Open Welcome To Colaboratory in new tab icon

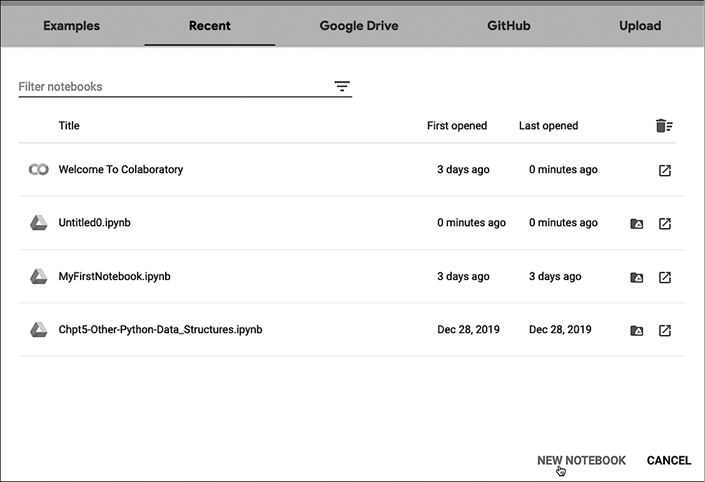(665, 170)
